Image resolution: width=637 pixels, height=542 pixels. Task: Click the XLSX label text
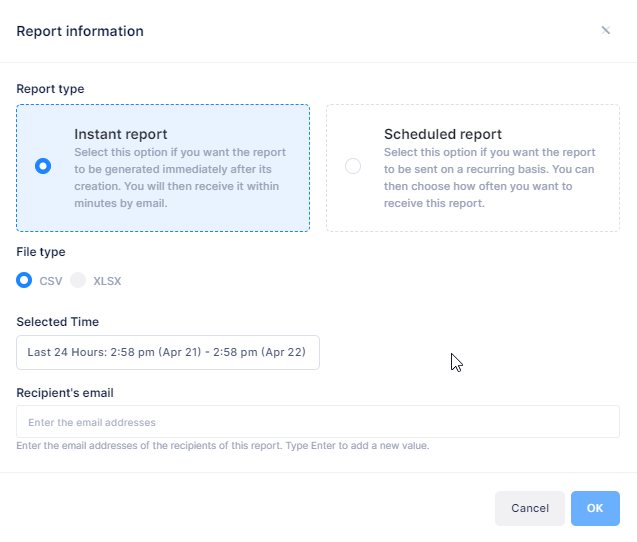(107, 281)
